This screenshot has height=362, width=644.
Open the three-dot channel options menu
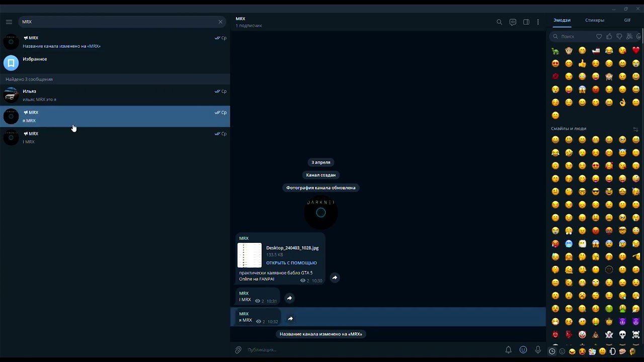538,22
